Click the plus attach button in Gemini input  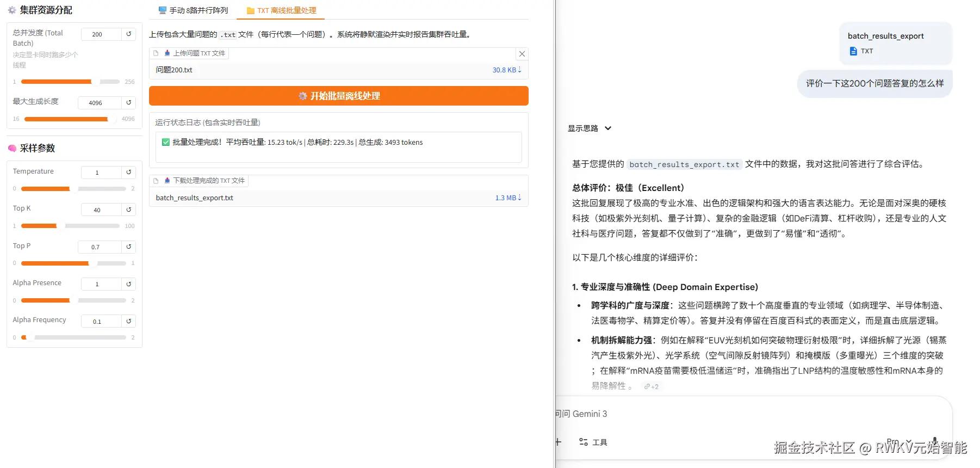click(558, 442)
